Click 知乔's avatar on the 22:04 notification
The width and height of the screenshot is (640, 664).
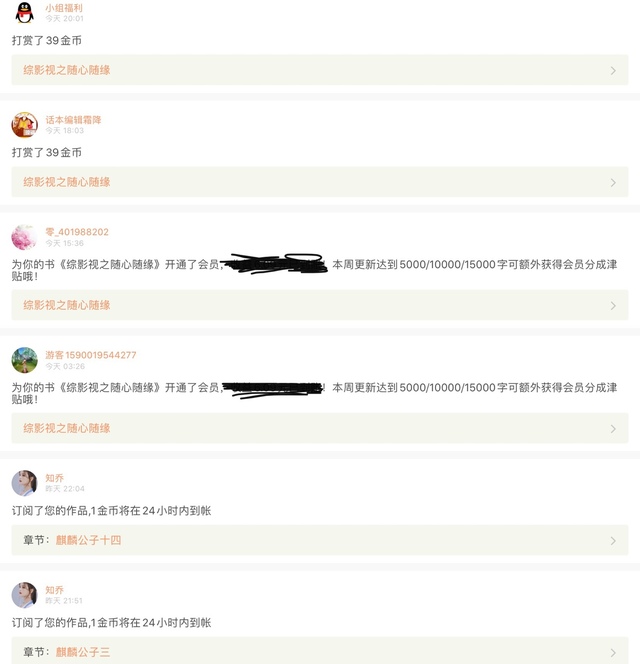(x=24, y=483)
